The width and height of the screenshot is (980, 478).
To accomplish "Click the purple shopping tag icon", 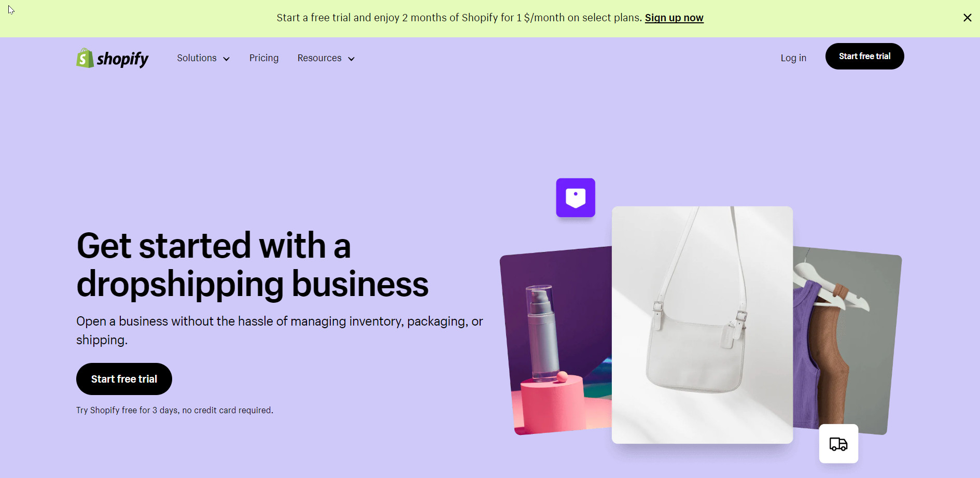I will tap(576, 198).
